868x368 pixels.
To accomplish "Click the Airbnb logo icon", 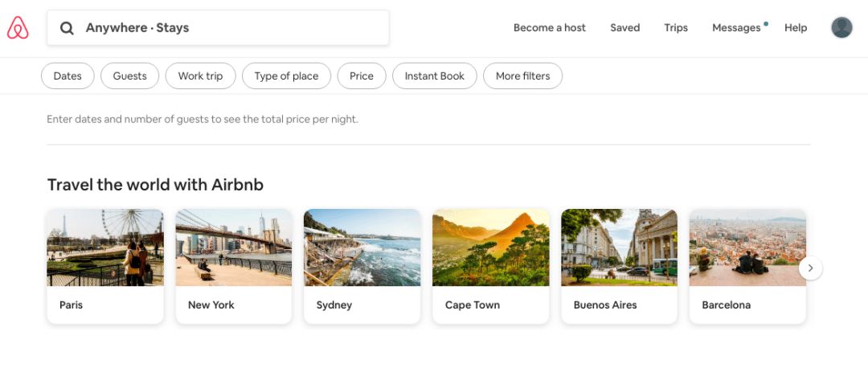I will (x=18, y=27).
